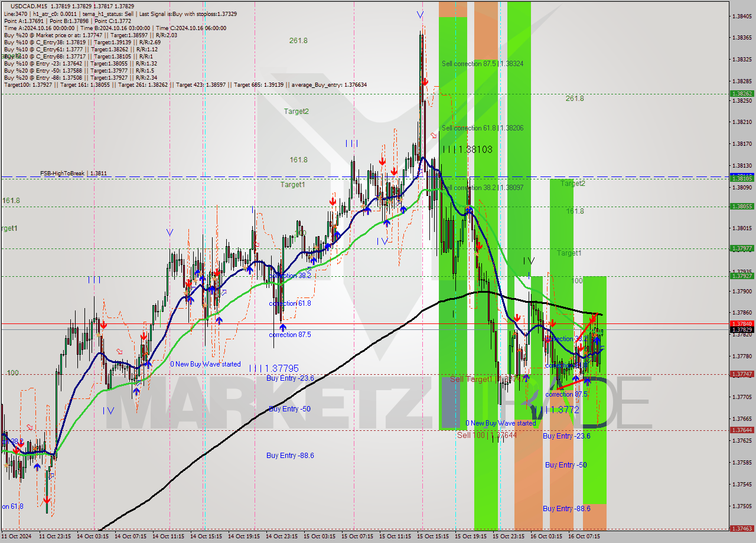This screenshot has width=756, height=543.
Task: Click the 1.38365 price scale value
Action: point(741,37)
